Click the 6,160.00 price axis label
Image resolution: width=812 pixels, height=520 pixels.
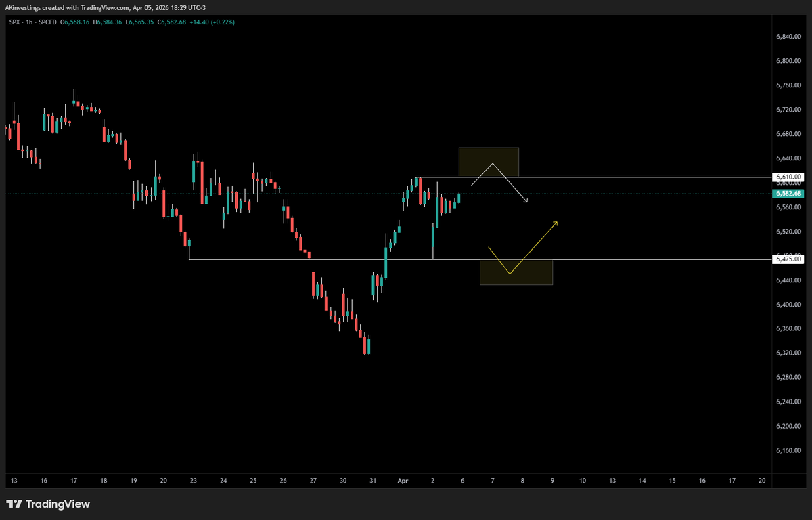tap(788, 451)
